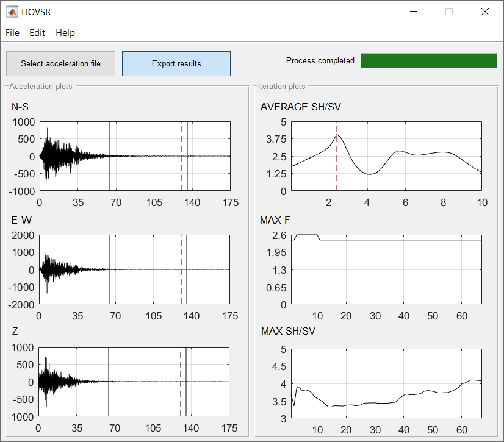Screen dimensions: 504x442
Task: Click the N-S acceleration plot
Action: coord(135,156)
